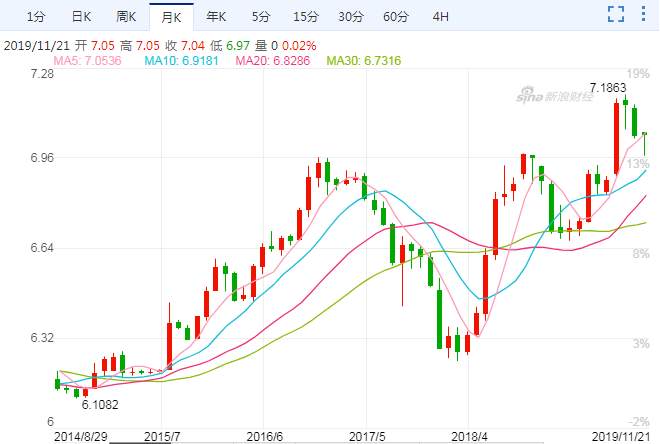
Task: Click the 7.1863 high price marker
Action: pos(608,88)
